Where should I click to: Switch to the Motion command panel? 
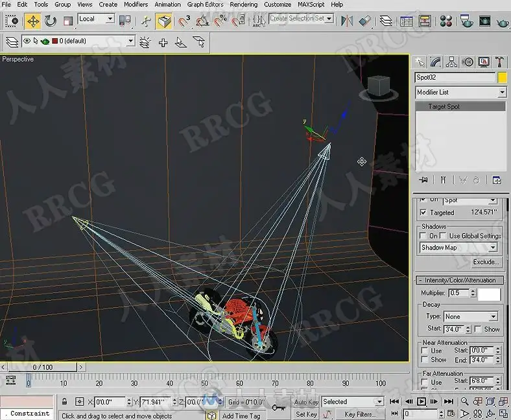click(x=468, y=62)
